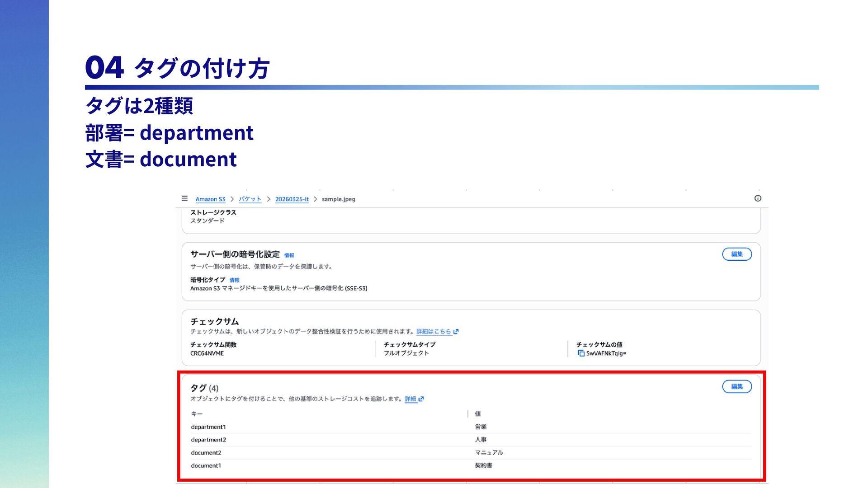Click the info circle icon top right
The image size is (868, 488).
pos(758,198)
